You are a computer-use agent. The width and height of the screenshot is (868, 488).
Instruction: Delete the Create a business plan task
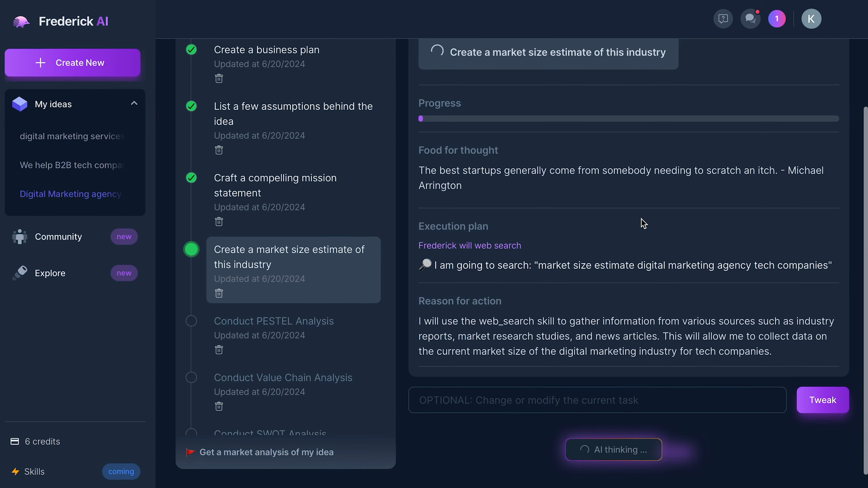pyautogui.click(x=219, y=79)
